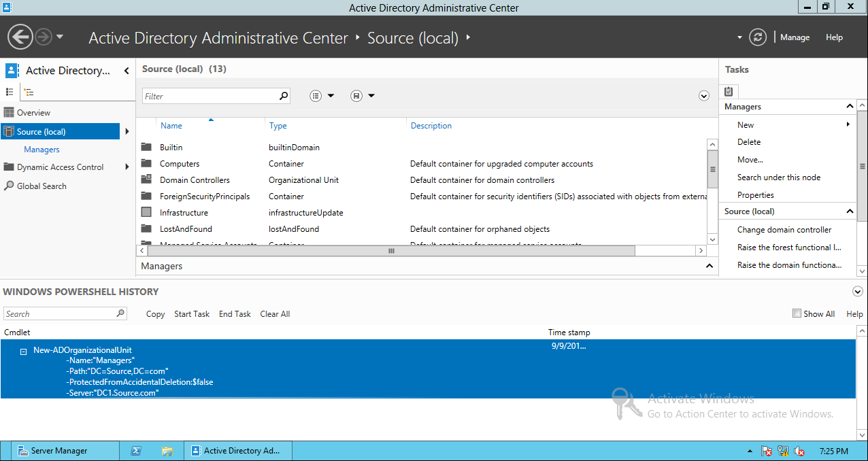Open the Help menu
Screen dimensions: 868x461
point(834,37)
